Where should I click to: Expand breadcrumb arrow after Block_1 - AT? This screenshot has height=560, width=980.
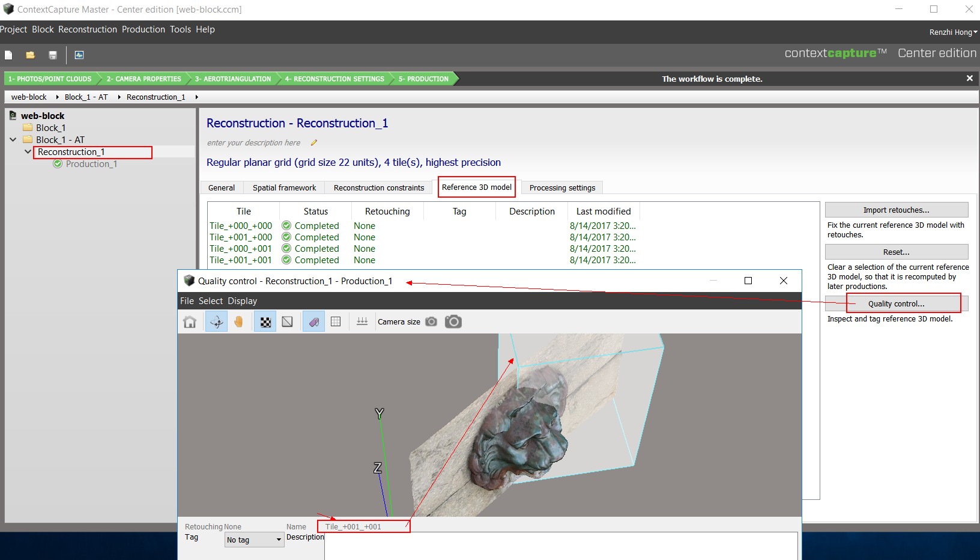tap(119, 97)
